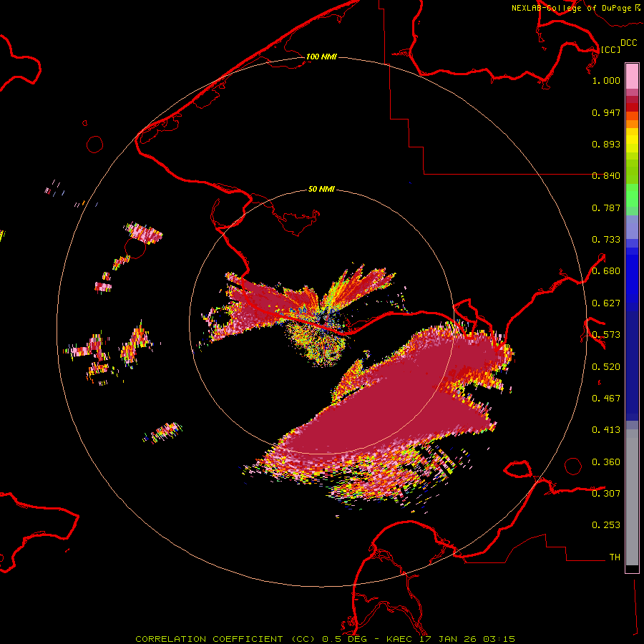The width and height of the screenshot is (644, 644).
Task: Click the 0.893 scale value
Action: tap(606, 144)
